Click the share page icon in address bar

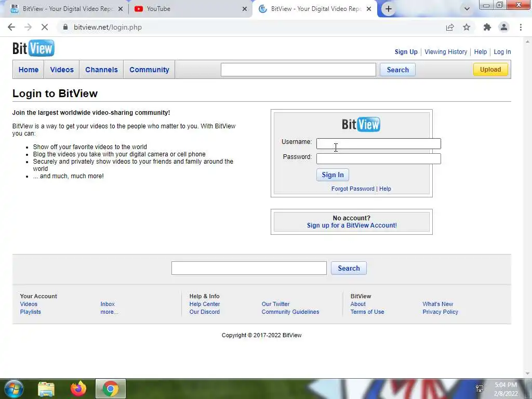(x=450, y=27)
